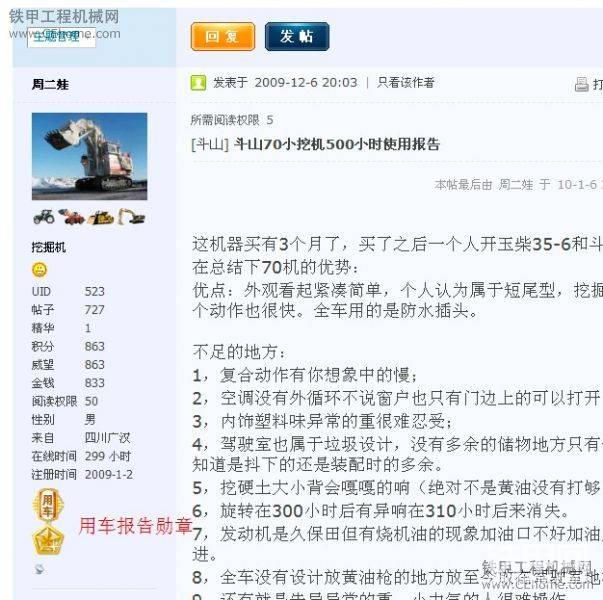This screenshot has height=600, width=603.
Task: Click the 用车 report medal badge
Action: [47, 505]
